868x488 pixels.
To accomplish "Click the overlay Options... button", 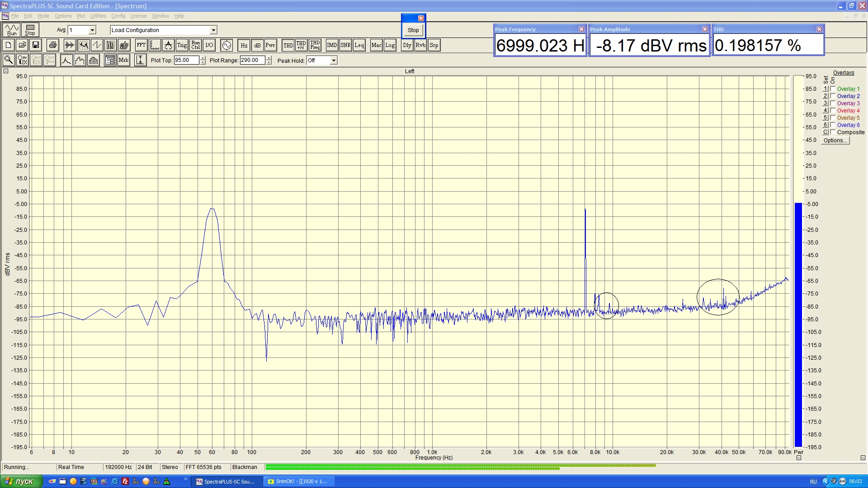I will [835, 141].
